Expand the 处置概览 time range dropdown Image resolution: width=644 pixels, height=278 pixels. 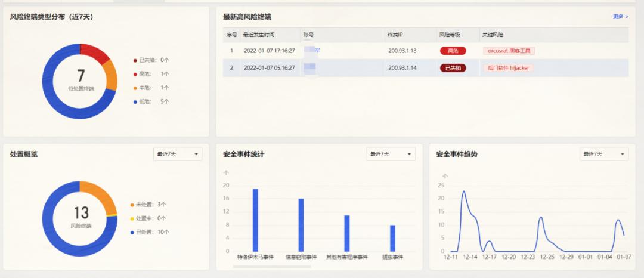click(x=178, y=155)
